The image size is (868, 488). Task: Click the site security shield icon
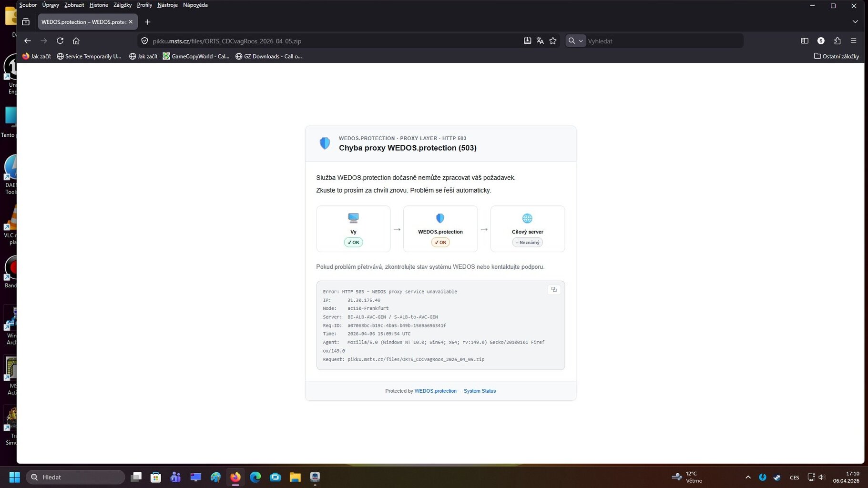click(x=145, y=41)
